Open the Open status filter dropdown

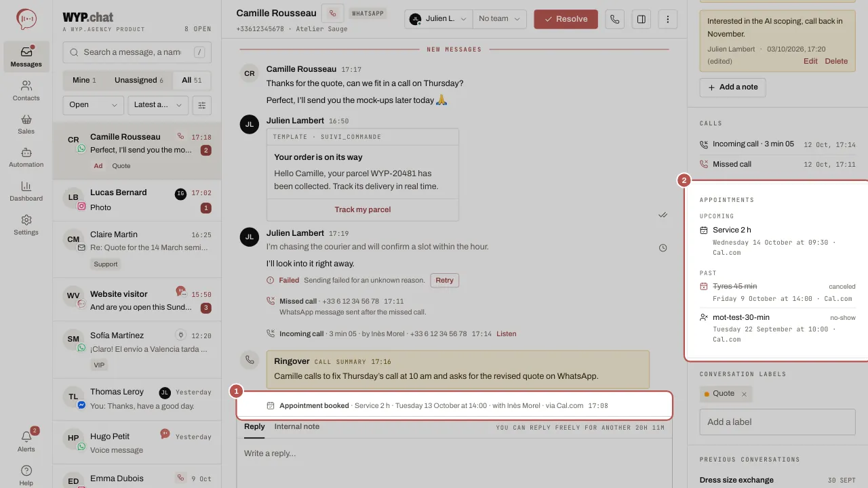coord(94,105)
